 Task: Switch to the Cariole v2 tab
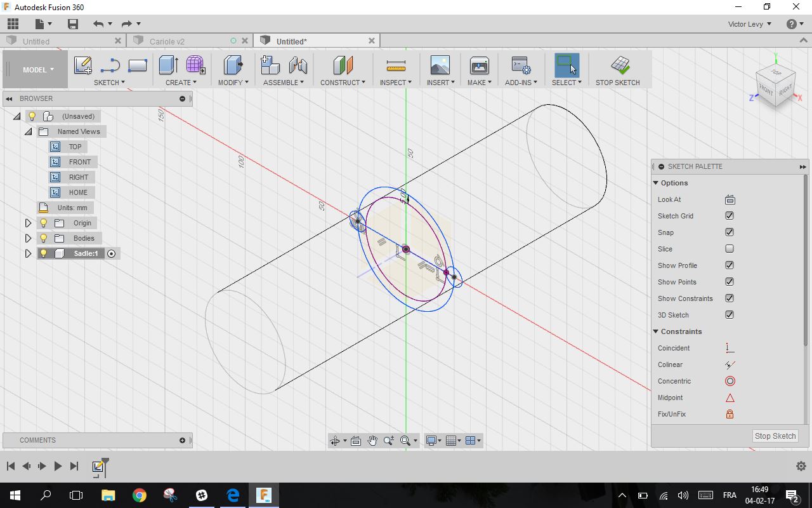tap(167, 41)
